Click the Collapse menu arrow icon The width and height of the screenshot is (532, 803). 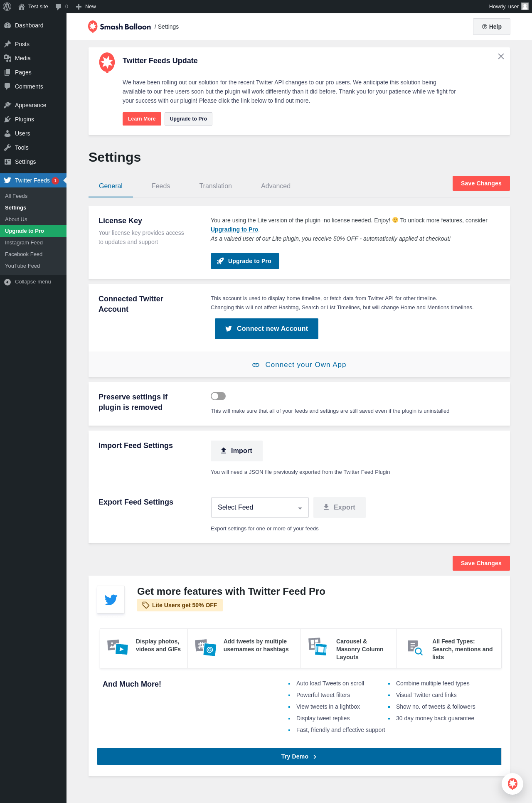click(x=7, y=282)
